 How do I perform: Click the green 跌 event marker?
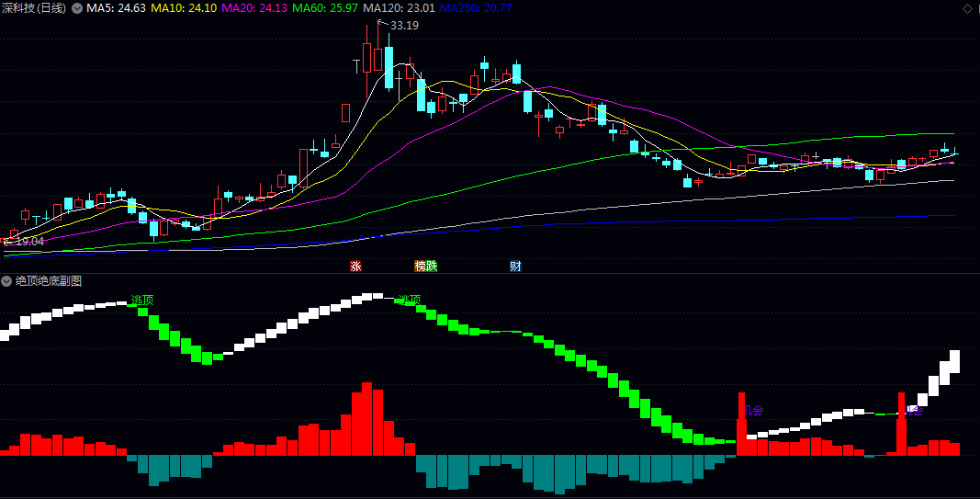click(x=432, y=266)
